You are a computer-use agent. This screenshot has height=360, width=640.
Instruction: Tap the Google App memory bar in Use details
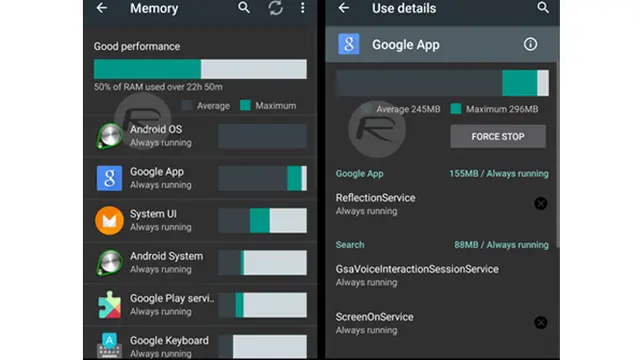[442, 83]
